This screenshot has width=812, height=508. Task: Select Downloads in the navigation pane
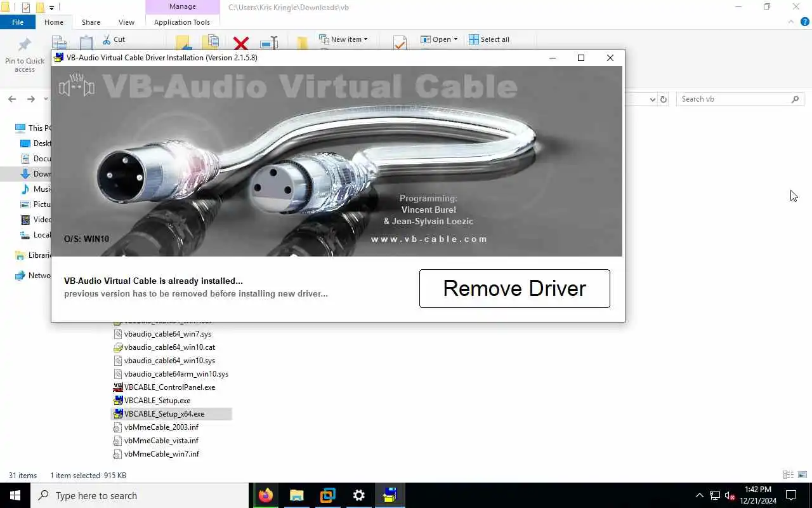[36, 173]
